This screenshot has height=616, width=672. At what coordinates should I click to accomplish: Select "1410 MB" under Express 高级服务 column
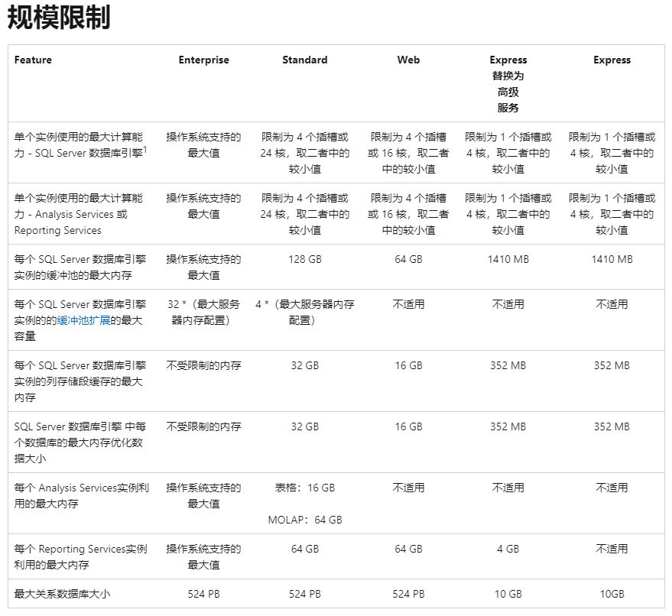508,260
